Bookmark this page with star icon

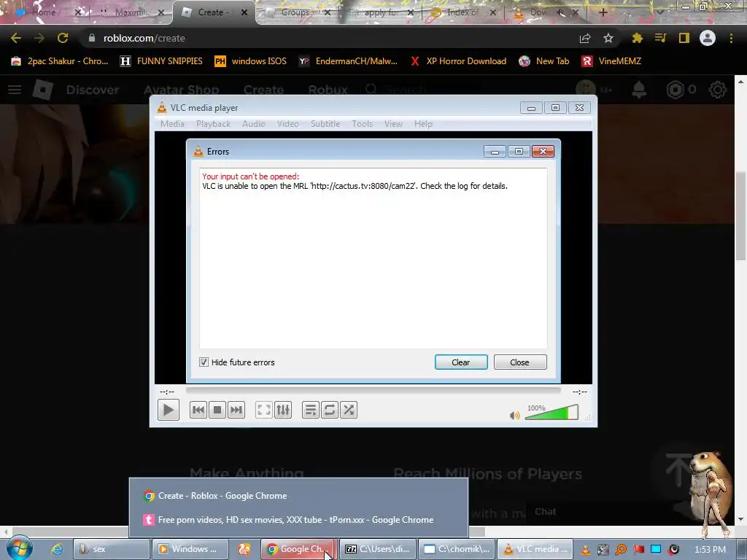coord(608,38)
